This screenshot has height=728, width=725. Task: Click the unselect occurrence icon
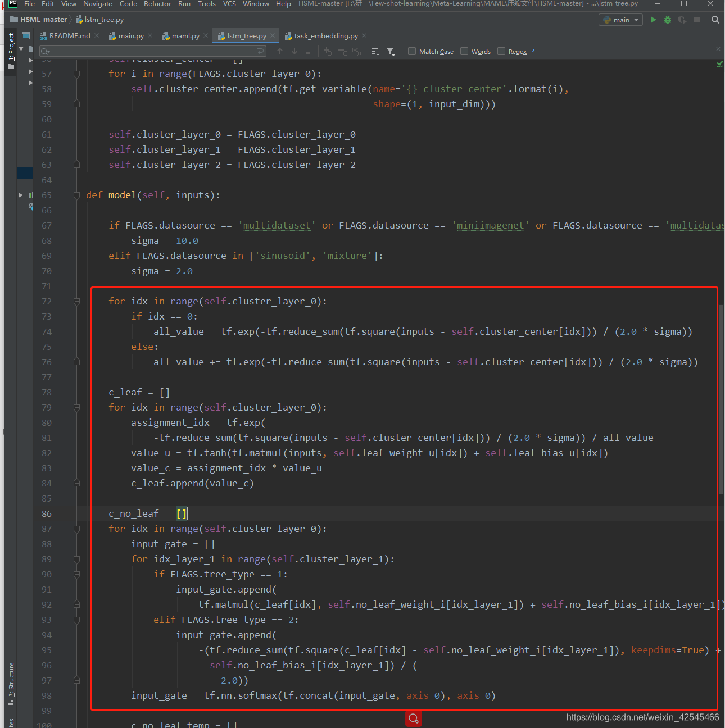pyautogui.click(x=342, y=51)
